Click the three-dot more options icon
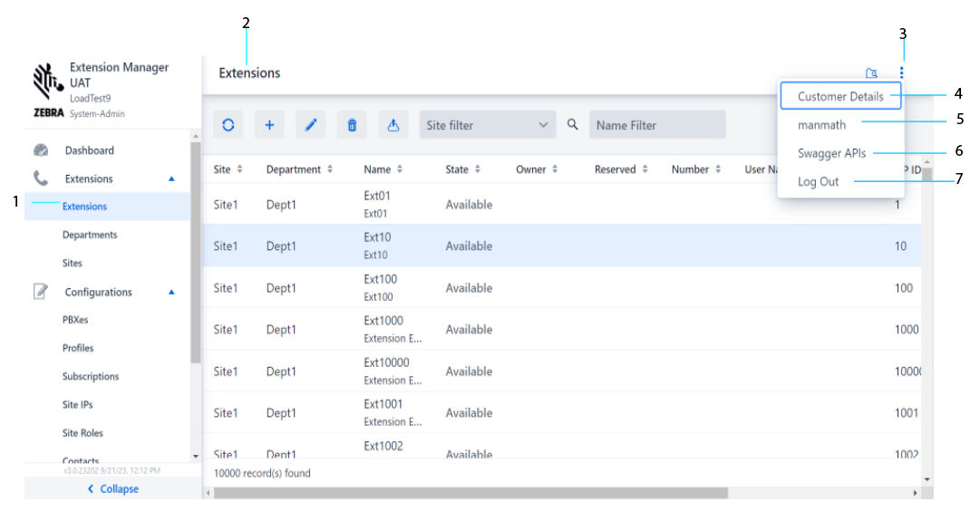The height and width of the screenshot is (521, 980). pyautogui.click(x=901, y=72)
